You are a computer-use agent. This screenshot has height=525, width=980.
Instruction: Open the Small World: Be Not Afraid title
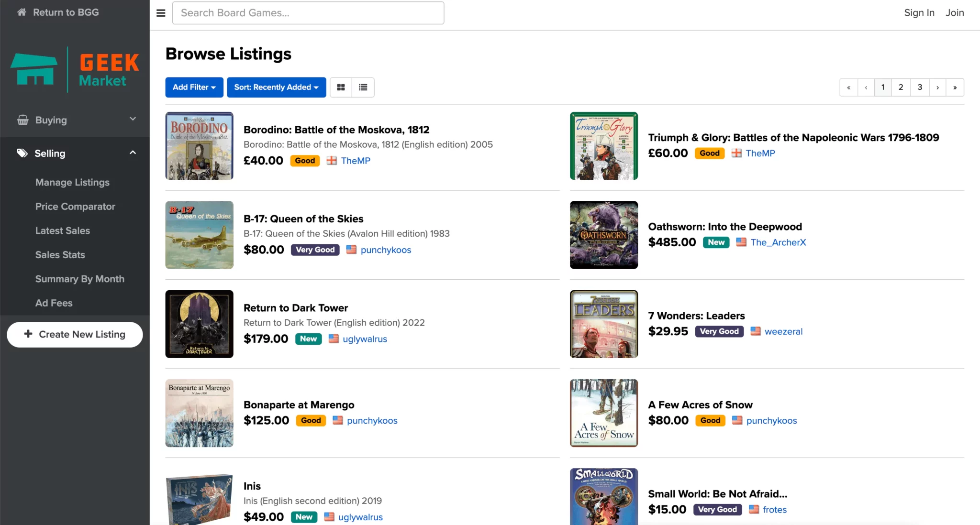[717, 494]
